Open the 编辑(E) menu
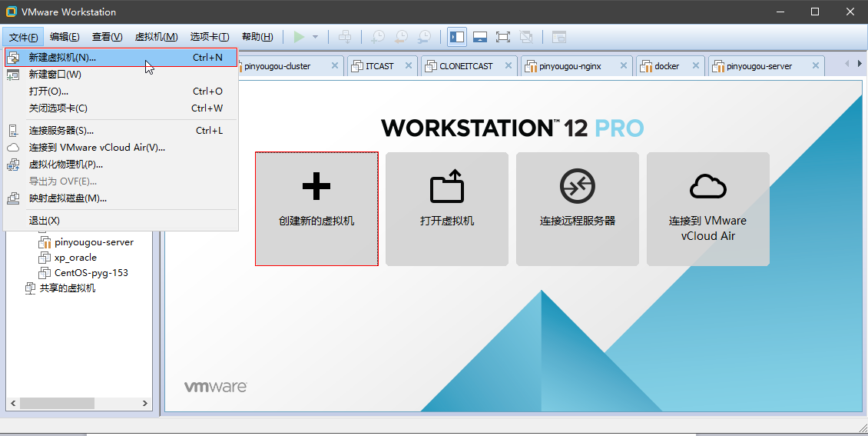868x436 pixels. 65,37
